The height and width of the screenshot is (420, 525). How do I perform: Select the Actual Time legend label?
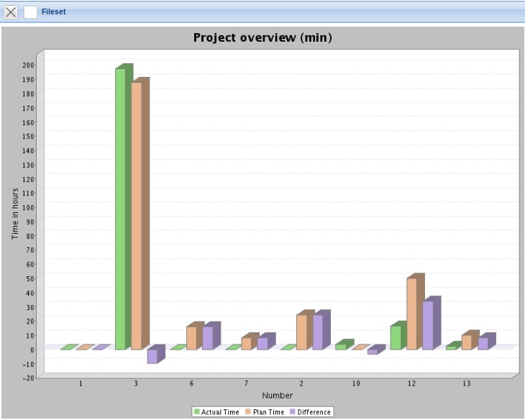(221, 412)
